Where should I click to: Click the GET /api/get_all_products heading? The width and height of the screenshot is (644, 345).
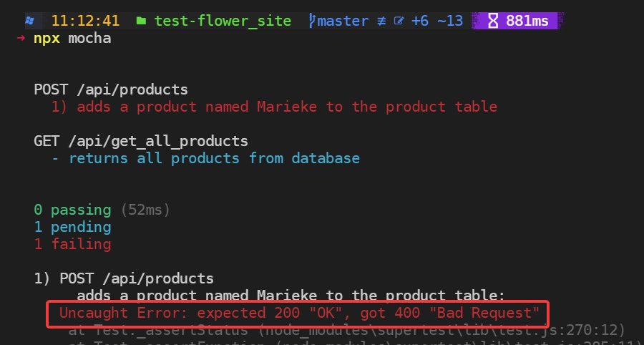coord(141,141)
